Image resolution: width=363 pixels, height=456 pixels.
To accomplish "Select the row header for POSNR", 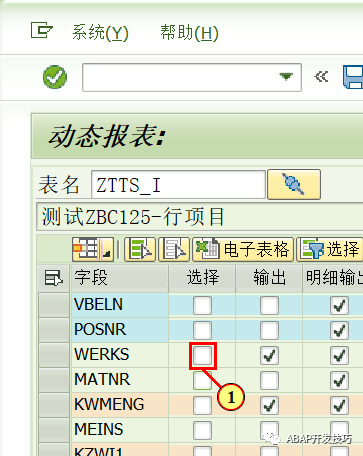I will (54, 330).
